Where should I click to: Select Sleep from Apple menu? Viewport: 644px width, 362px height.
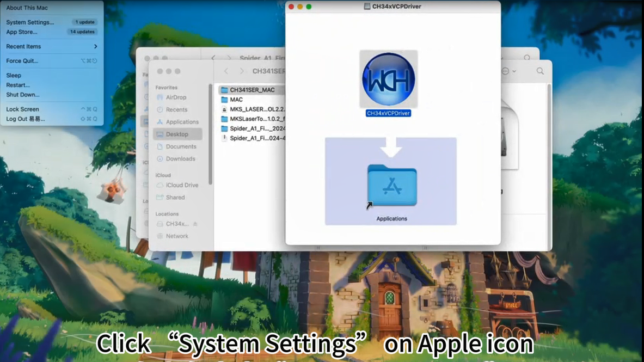pos(14,76)
